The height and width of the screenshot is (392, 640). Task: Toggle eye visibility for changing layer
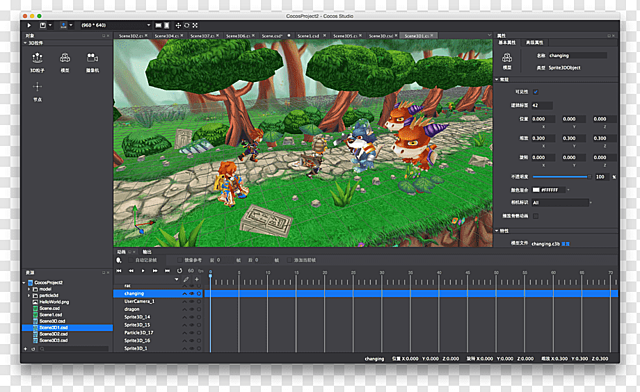tap(192, 294)
